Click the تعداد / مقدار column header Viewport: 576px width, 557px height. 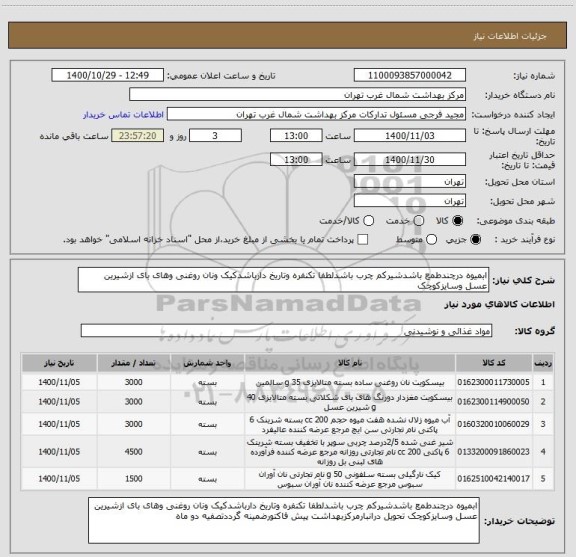coord(133,363)
